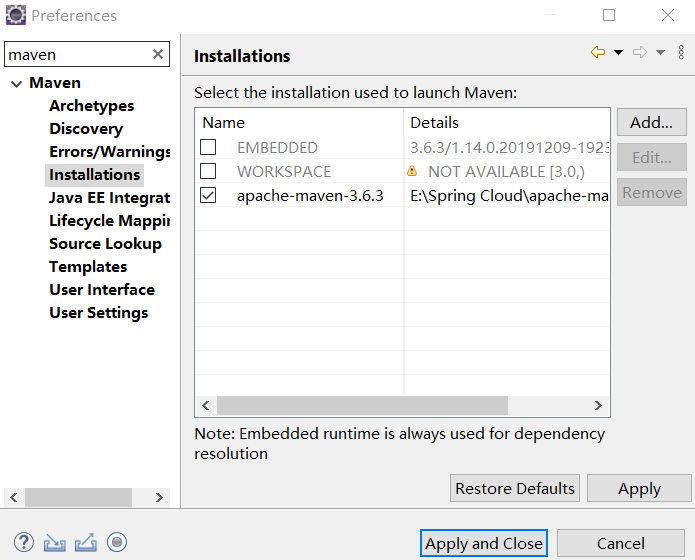Screen dimensions: 695x560
Task: Open the User Settings preference page
Action: (98, 313)
